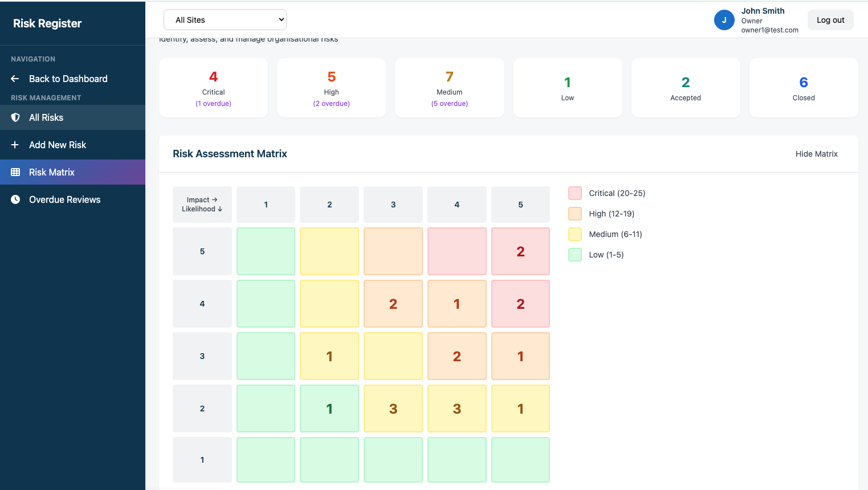This screenshot has height=490, width=868.
Task: Hide the Risk Assessment Matrix
Action: (816, 154)
